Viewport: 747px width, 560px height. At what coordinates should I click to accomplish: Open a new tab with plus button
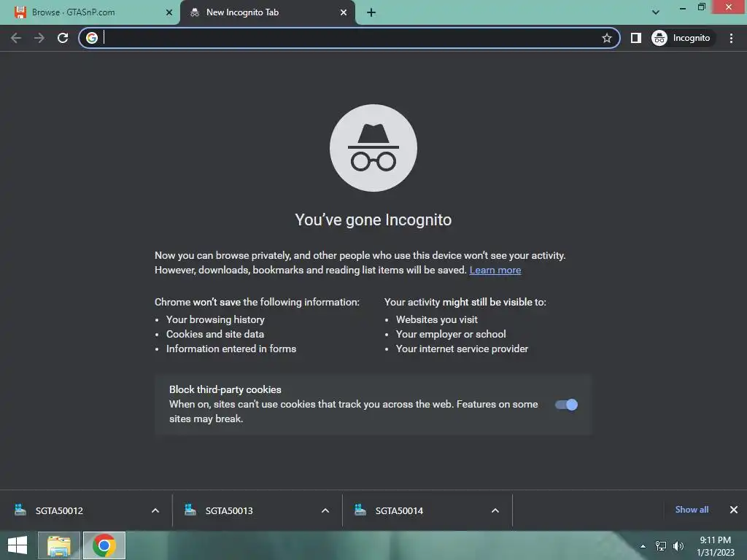click(x=371, y=13)
